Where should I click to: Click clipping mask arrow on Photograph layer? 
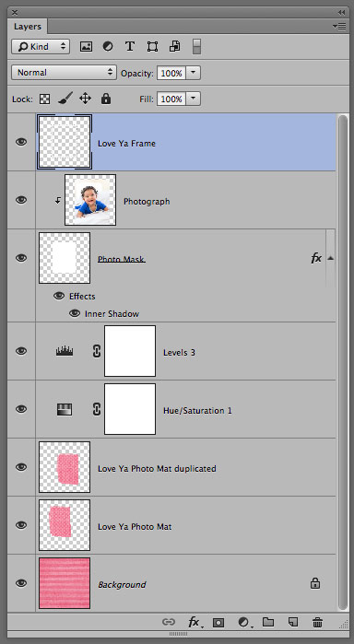click(58, 201)
